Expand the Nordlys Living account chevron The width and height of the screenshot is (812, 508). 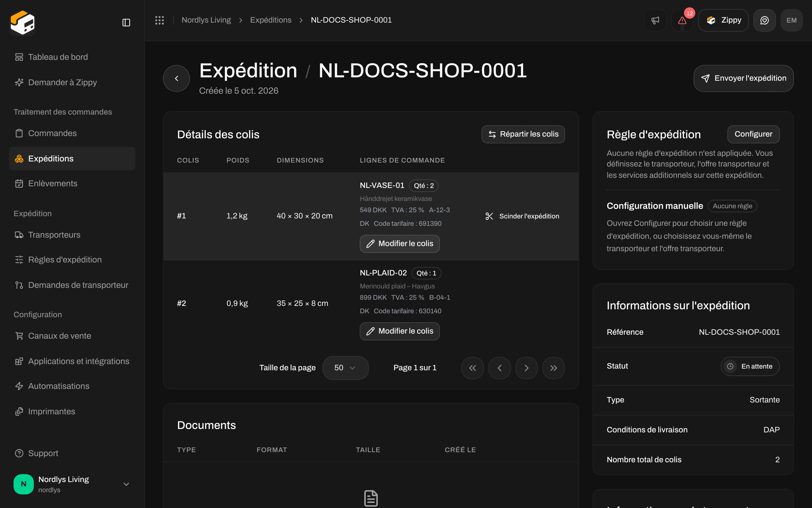pyautogui.click(x=126, y=484)
